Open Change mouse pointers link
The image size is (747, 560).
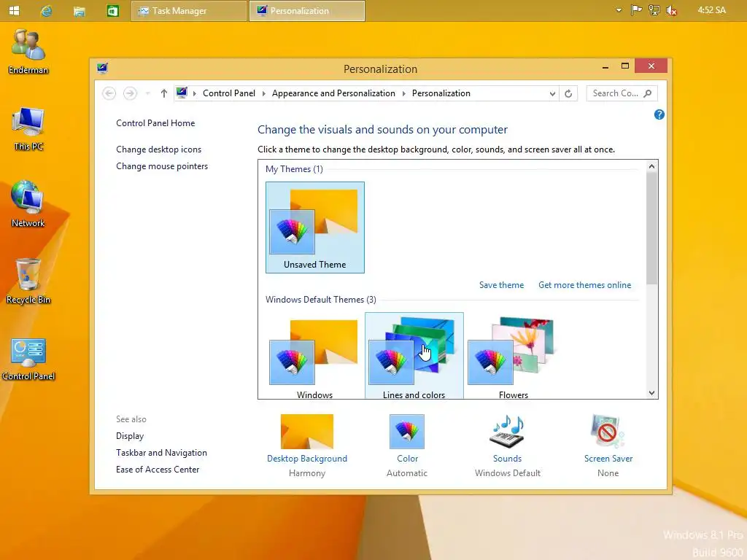162,166
